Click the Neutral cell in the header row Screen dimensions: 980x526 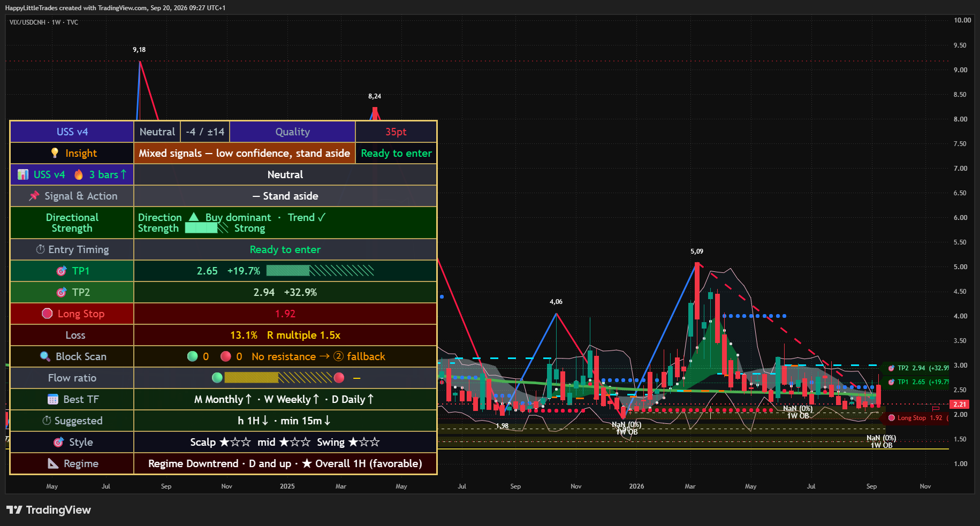click(157, 132)
